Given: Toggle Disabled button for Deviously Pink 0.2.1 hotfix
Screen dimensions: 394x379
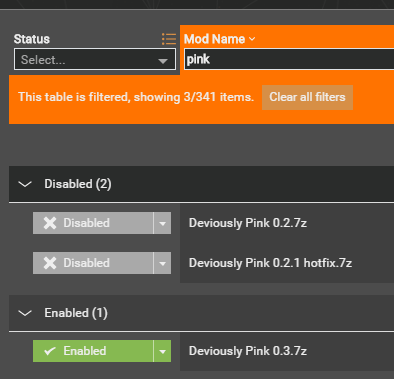Looking at the screenshot, I should [93, 263].
